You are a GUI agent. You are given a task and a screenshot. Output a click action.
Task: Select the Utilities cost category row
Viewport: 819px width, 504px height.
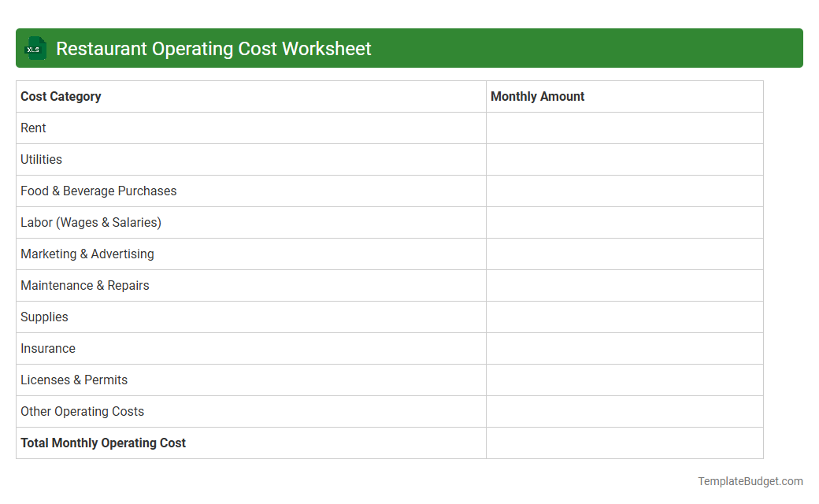[41, 159]
